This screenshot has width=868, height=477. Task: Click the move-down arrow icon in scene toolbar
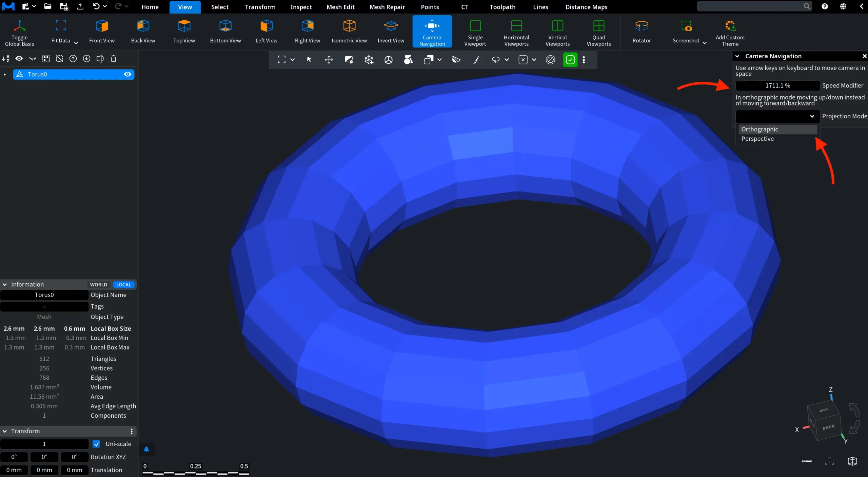[86, 59]
